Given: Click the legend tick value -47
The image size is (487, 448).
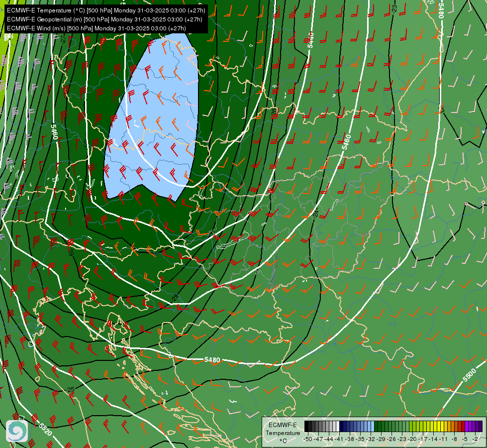Looking at the screenshot, I should coord(318,440).
